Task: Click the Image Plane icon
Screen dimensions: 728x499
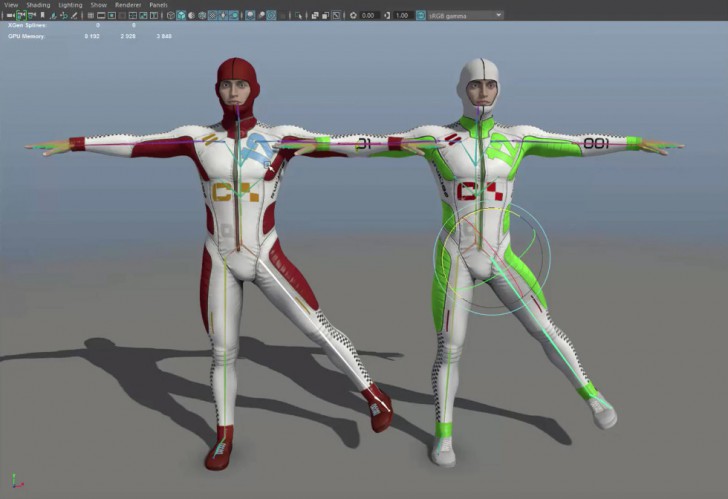Action: [x=53, y=15]
